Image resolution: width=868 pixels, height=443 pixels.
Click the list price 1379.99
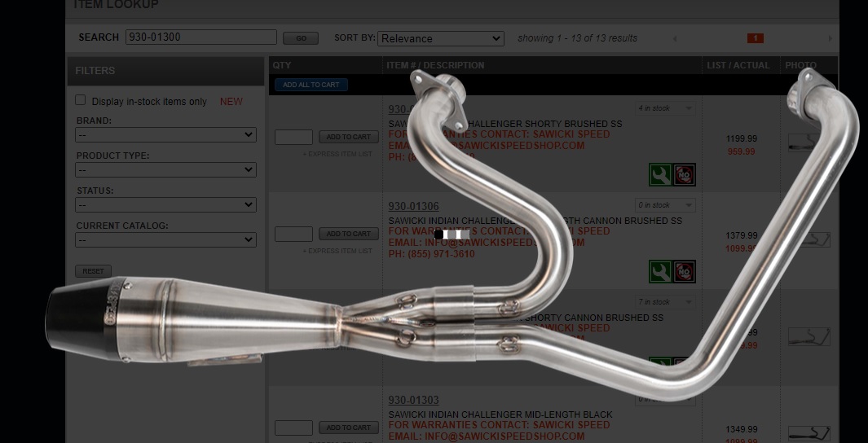741,235
